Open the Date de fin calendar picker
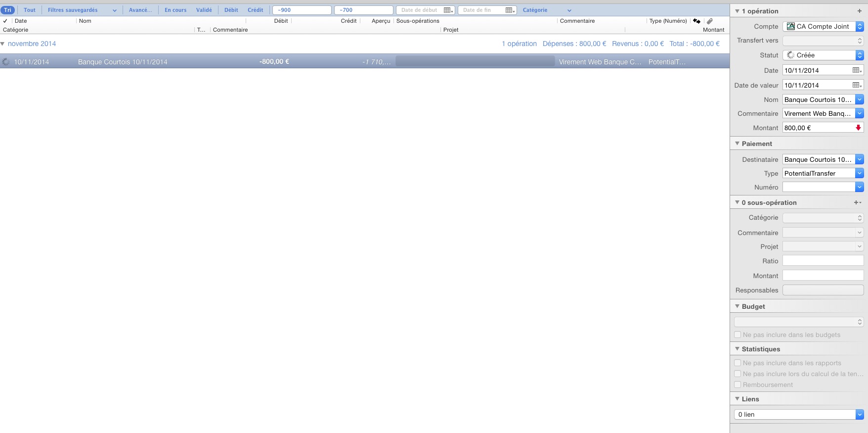Viewport: 868px width, 433px height. [510, 10]
